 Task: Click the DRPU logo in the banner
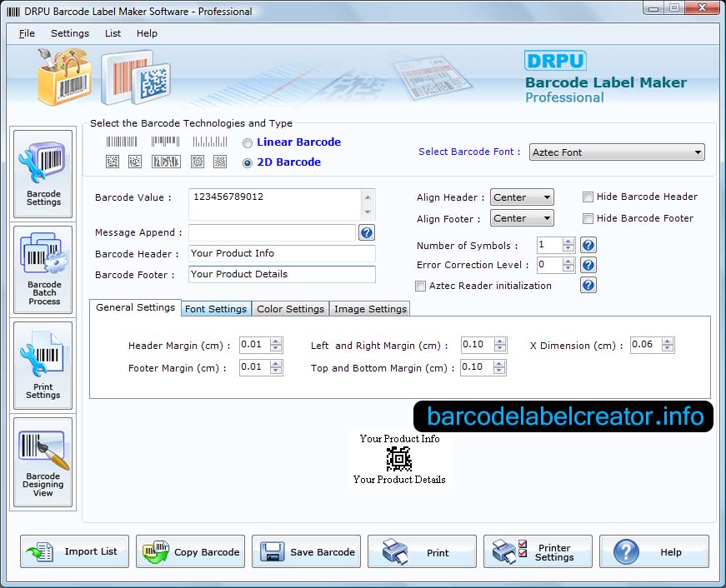point(556,61)
